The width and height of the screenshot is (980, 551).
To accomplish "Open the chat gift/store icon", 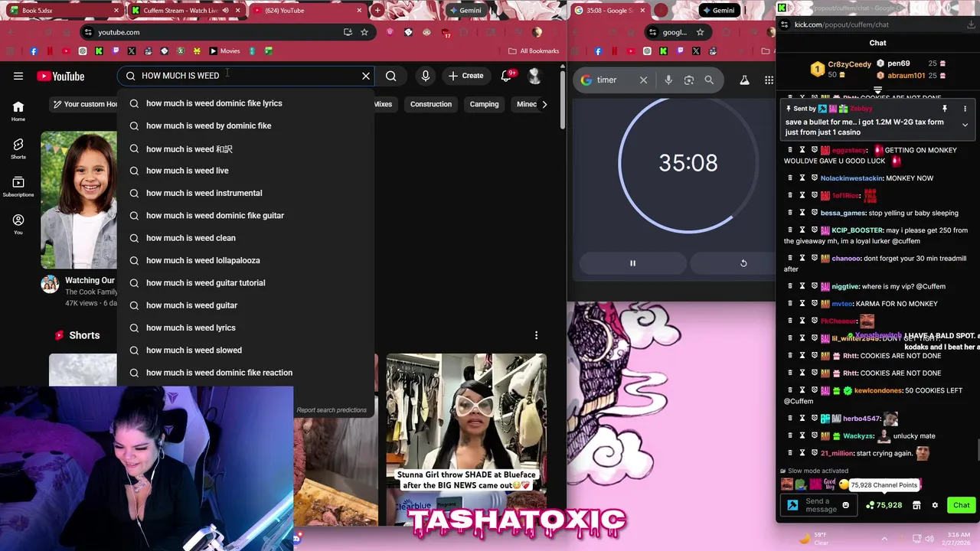I will 916,505.
